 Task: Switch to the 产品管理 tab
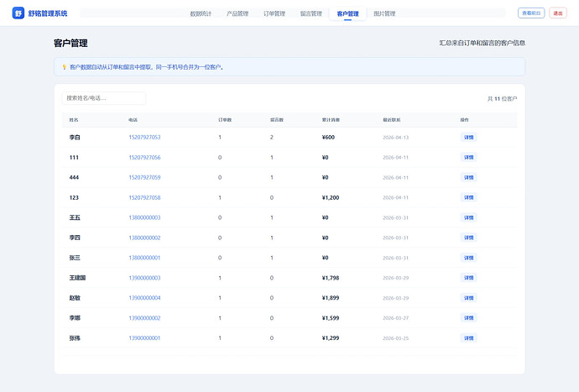click(x=237, y=13)
